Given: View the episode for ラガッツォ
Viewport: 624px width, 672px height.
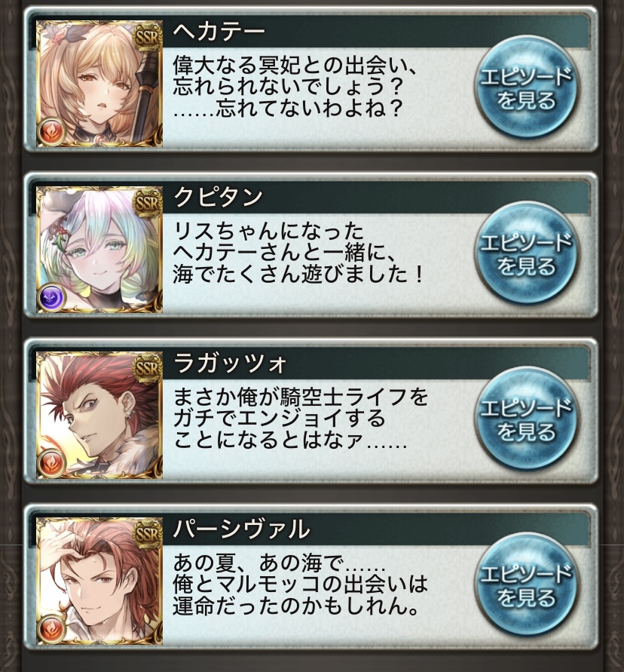Looking at the screenshot, I should tap(526, 419).
